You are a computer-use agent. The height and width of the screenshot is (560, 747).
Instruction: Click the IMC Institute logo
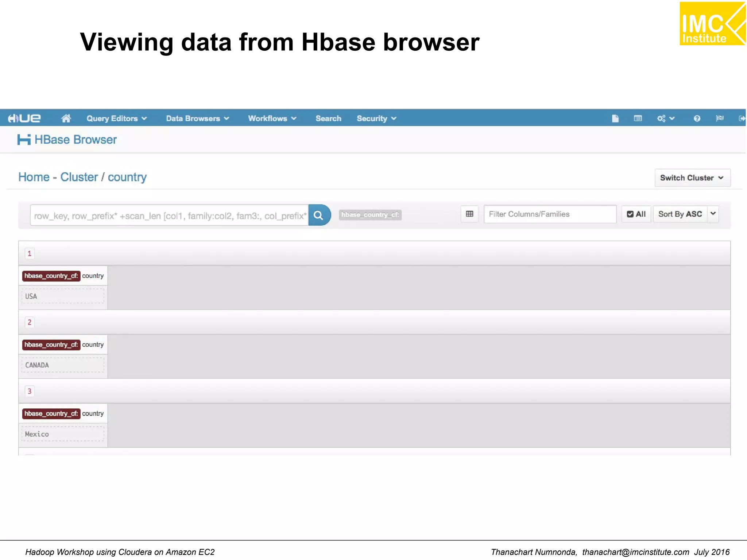(713, 24)
